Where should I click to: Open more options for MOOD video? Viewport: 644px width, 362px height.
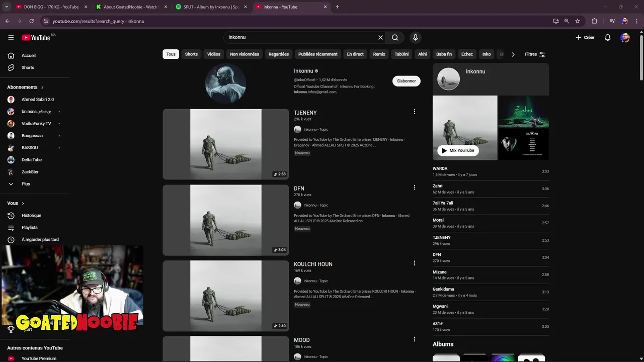pyautogui.click(x=415, y=339)
